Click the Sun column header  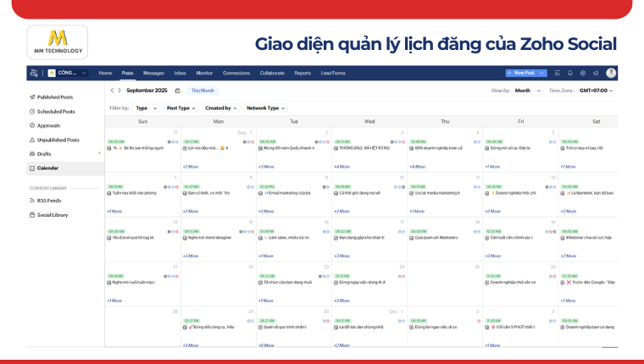coord(143,121)
